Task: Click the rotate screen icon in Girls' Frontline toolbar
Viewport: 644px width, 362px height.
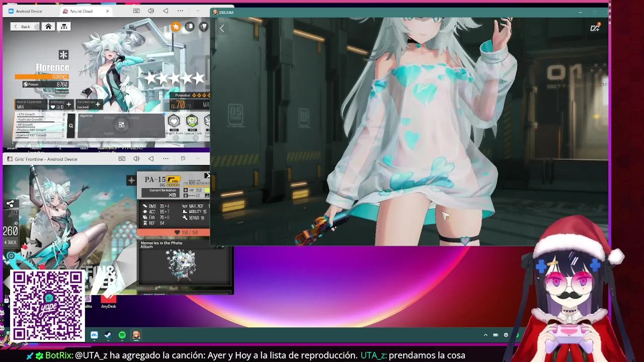Action: tap(183, 159)
